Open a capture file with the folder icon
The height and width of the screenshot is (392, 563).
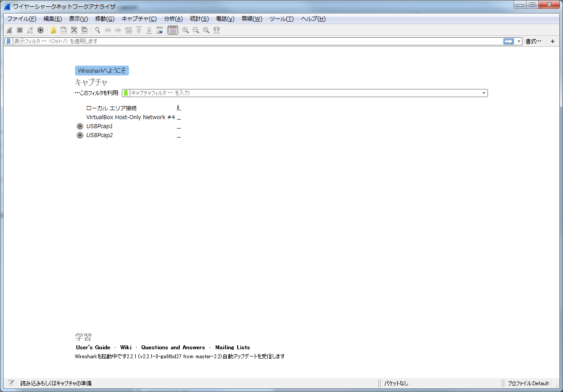53,30
